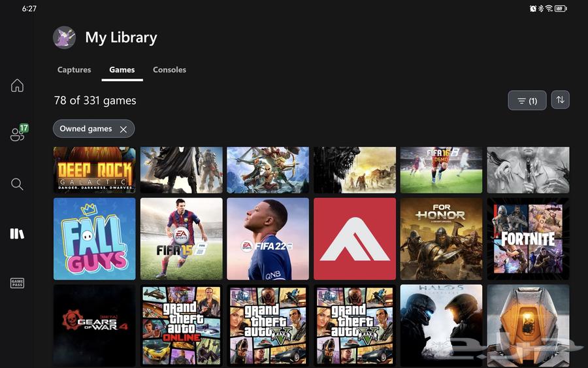Open the filter (1) button
This screenshot has width=588, height=368.
pos(527,101)
